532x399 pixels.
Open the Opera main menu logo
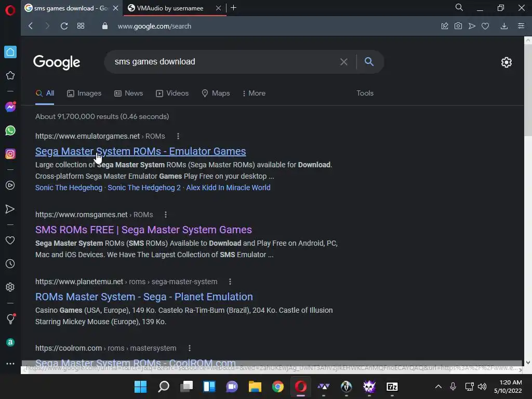(x=10, y=10)
